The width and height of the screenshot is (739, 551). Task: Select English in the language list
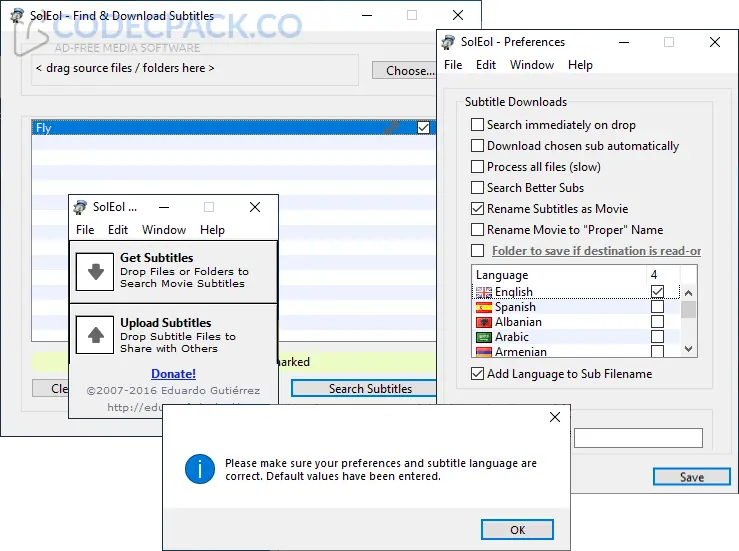(x=514, y=292)
